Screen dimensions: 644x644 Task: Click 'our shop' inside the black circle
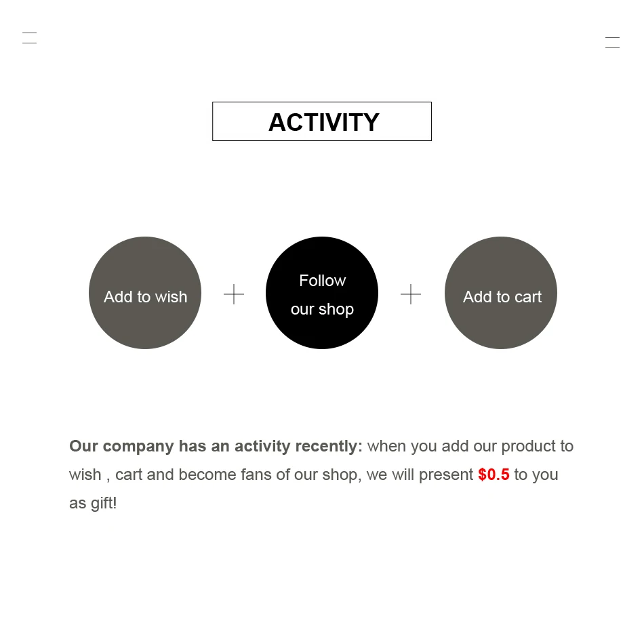point(323,310)
